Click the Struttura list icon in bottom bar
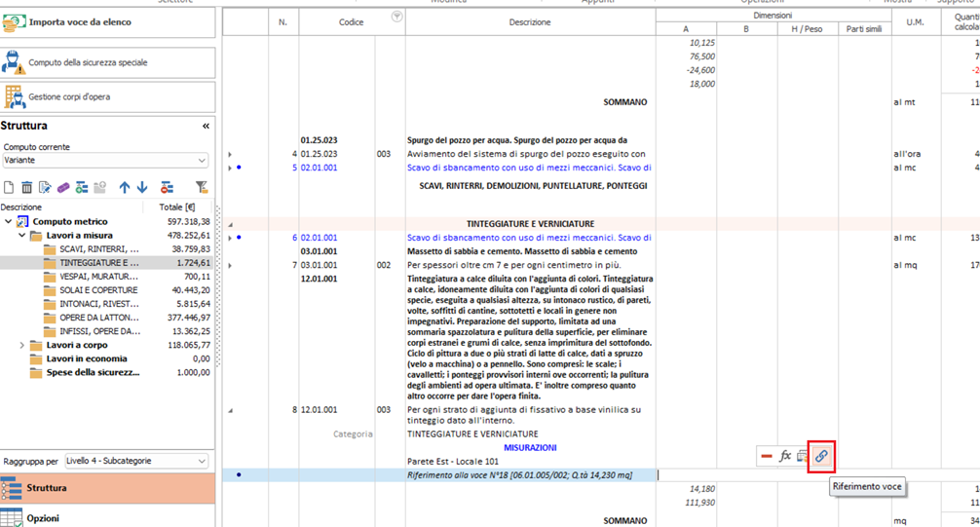980x527 pixels. tap(12, 488)
